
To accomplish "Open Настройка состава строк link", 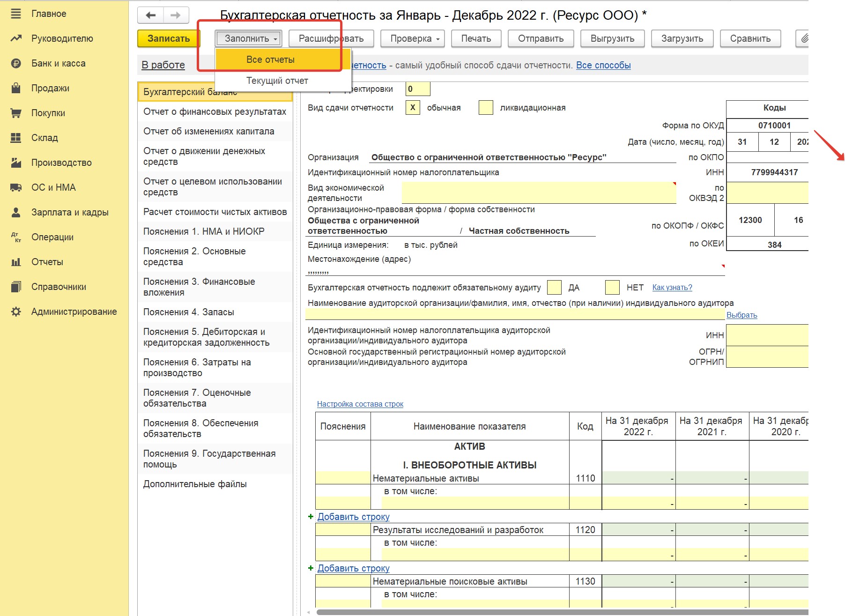I will click(360, 404).
